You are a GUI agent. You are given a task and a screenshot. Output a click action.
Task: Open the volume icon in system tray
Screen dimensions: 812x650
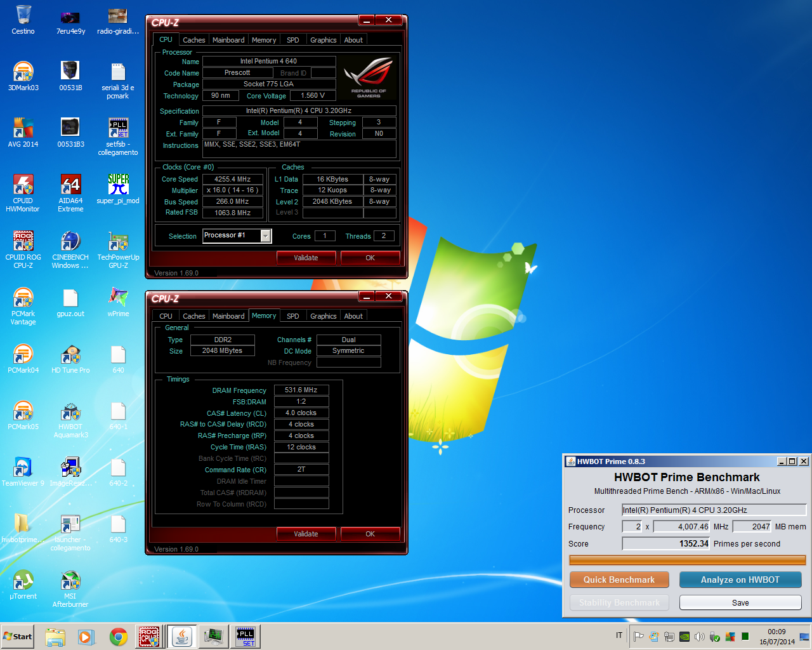(700, 637)
